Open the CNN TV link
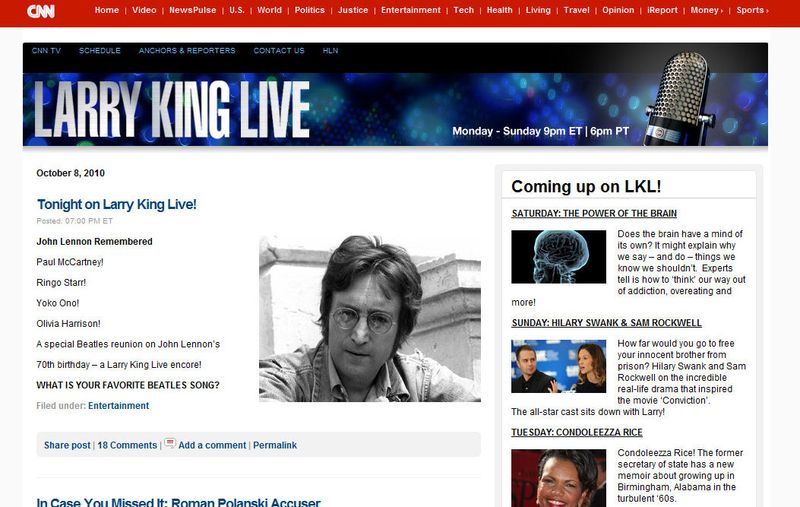 [x=46, y=50]
